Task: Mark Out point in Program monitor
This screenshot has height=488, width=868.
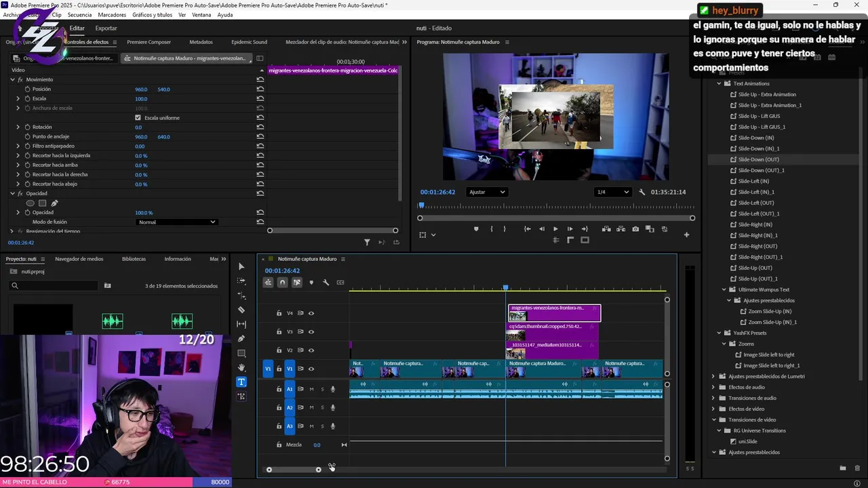Action: tap(505, 229)
